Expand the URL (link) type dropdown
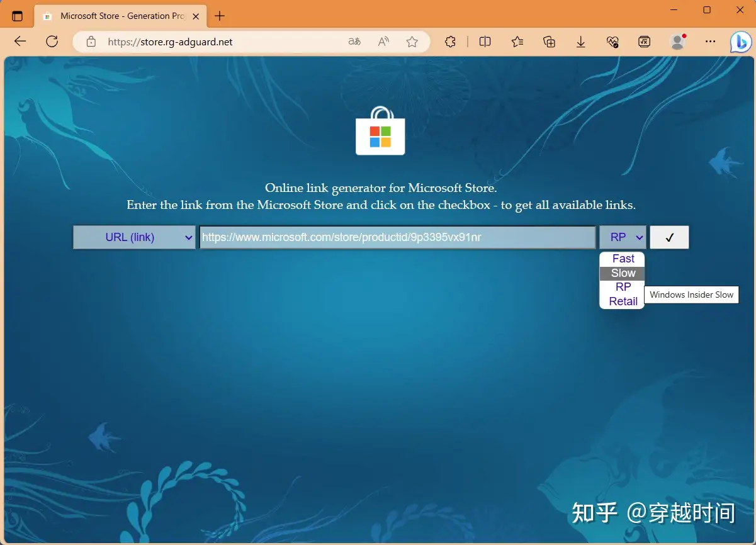 tap(134, 237)
